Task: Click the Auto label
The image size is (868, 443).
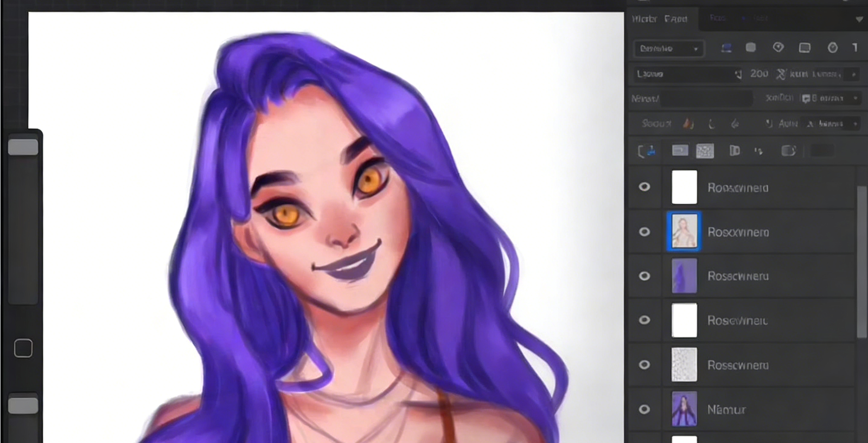Action: (788, 124)
